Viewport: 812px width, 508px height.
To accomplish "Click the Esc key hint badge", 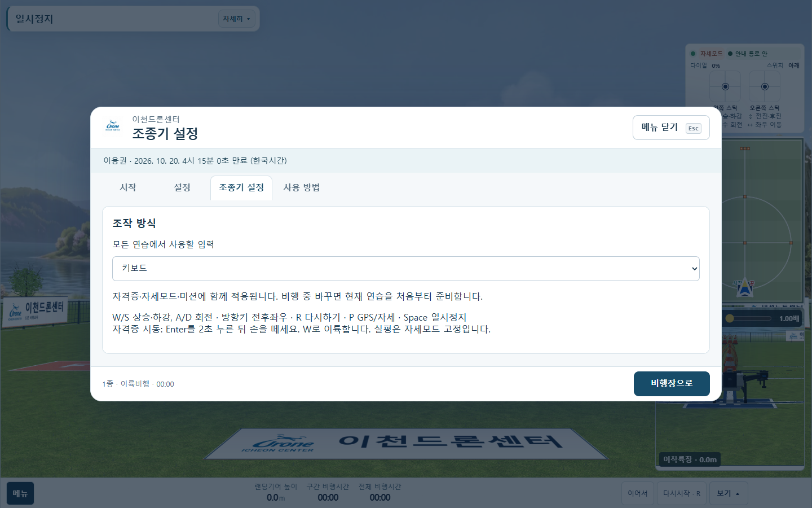I will 694,128.
